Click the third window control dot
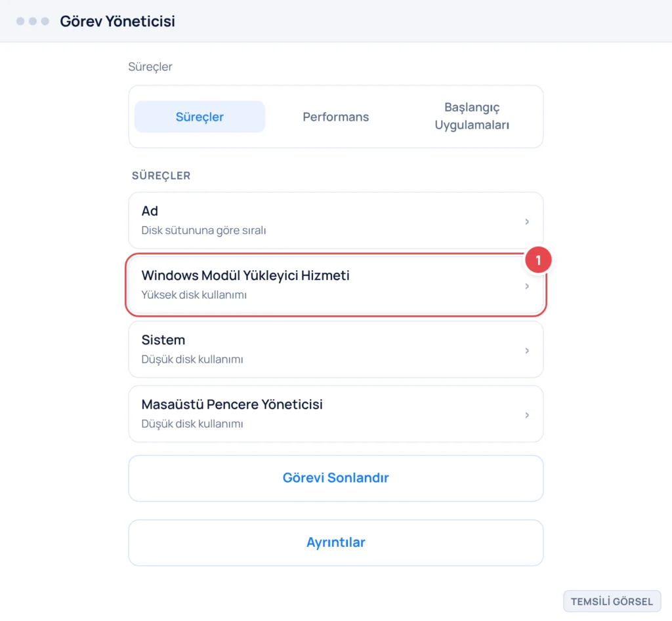Screen dimensions: 672x621 click(x=45, y=21)
